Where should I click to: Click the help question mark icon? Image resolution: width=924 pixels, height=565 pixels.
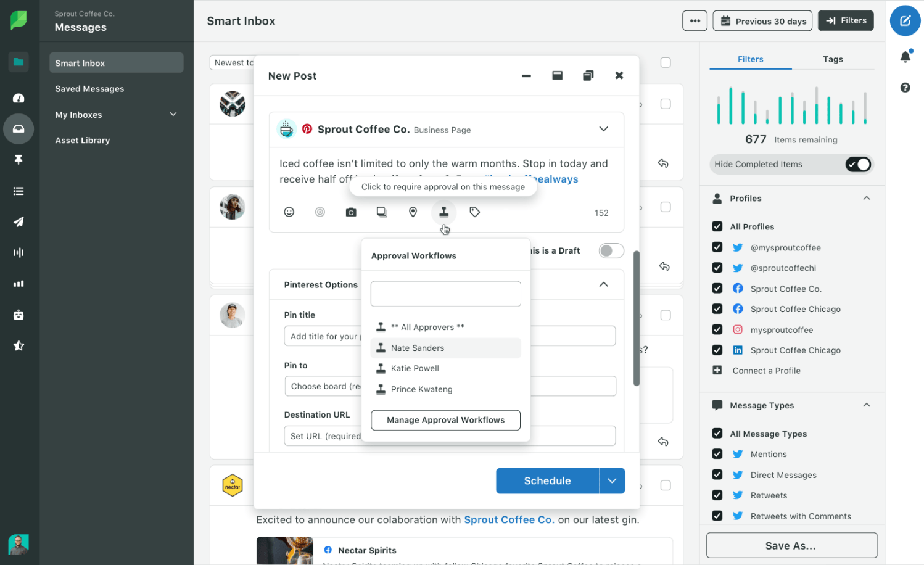pyautogui.click(x=905, y=88)
